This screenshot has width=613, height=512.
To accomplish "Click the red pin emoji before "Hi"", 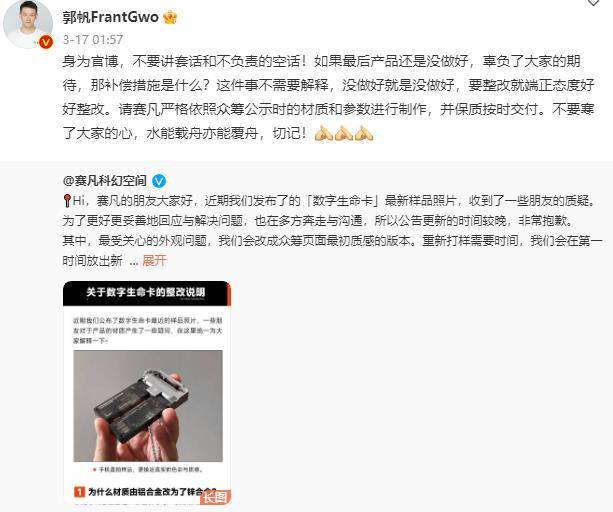I will [67, 201].
